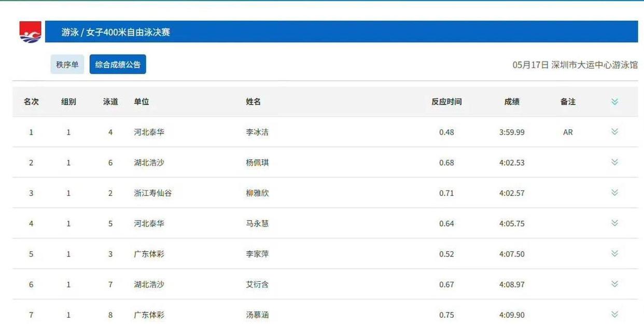The height and width of the screenshot is (328, 644).
Task: Click 湖北浩沙 in 杨佩琪's row
Action: 149,162
